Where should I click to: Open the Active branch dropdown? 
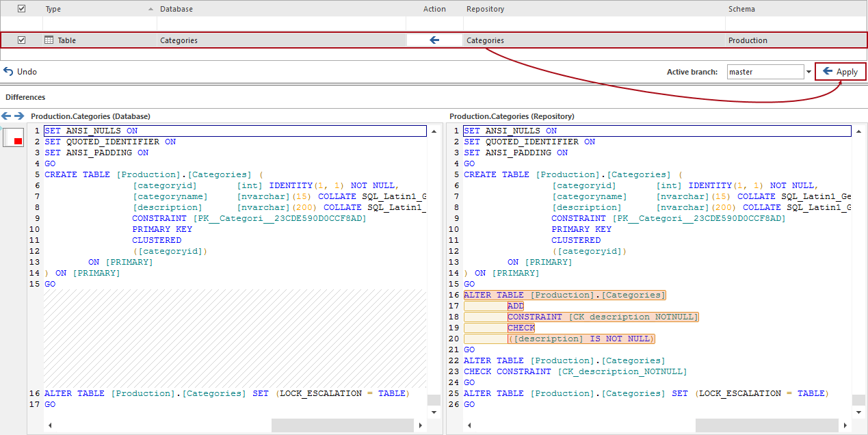tap(810, 71)
